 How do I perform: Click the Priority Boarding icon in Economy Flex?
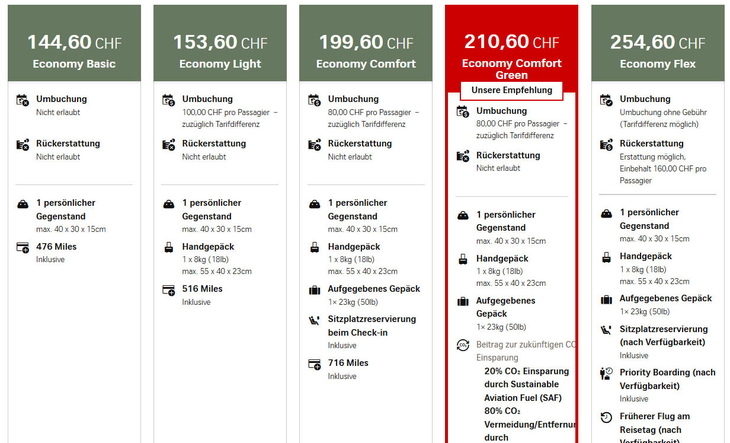(606, 373)
